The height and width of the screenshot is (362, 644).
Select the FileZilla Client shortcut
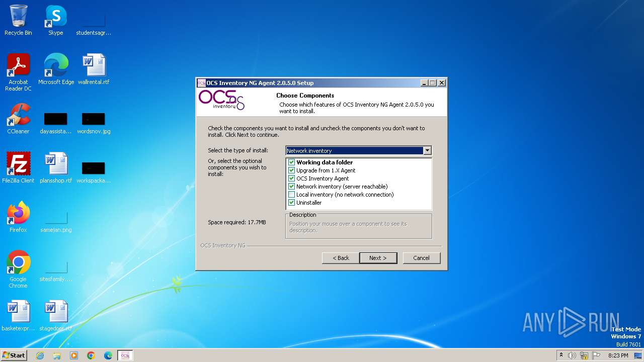(18, 168)
